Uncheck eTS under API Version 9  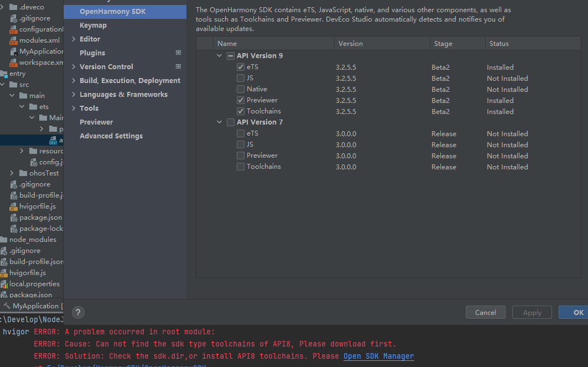click(x=241, y=67)
